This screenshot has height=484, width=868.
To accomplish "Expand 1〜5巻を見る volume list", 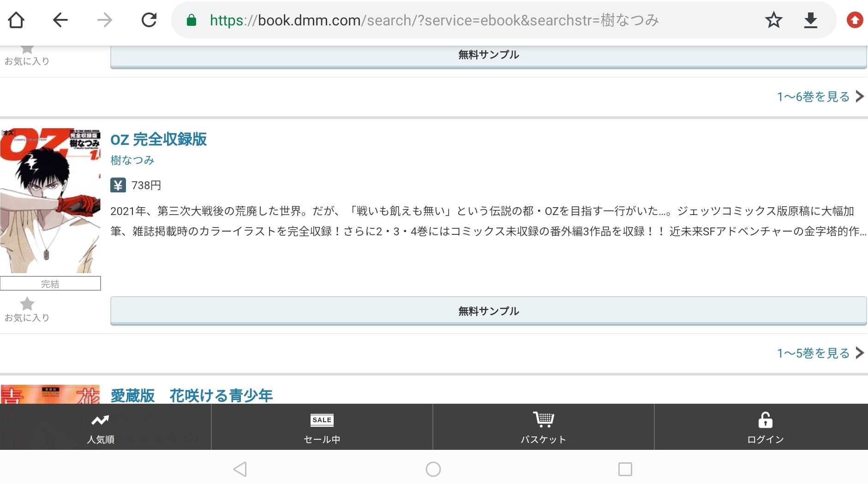I will 820,353.
